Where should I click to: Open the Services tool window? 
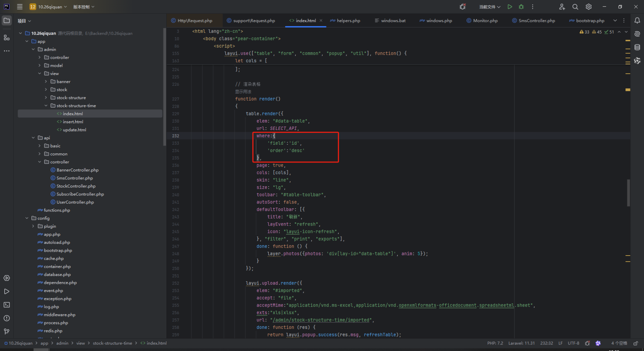[6, 278]
